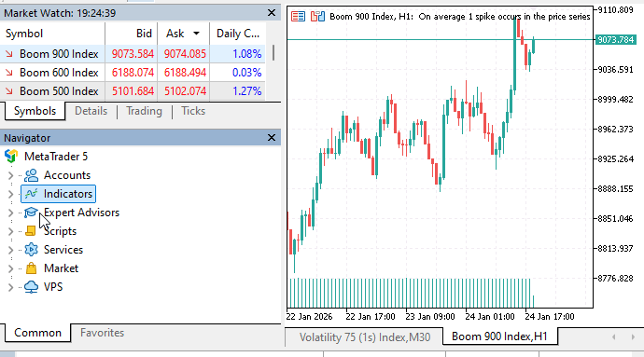Screen dimensions: 644x357
Task: Select the MetaTrader 5 root tree item
Action: point(56,157)
